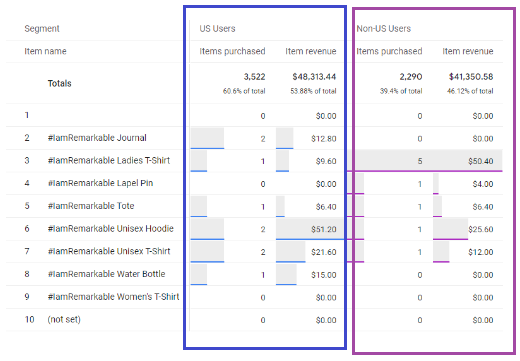Sort by Non-US Items purchased column

(389, 51)
